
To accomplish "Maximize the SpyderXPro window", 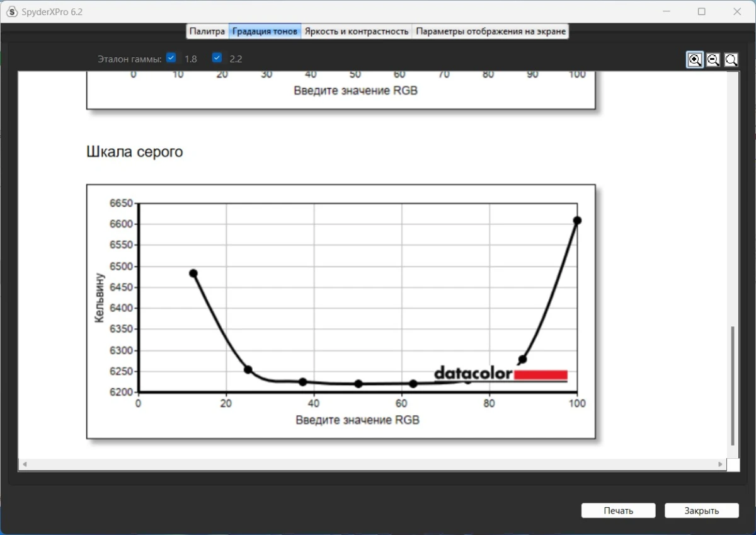I will pyautogui.click(x=701, y=11).
